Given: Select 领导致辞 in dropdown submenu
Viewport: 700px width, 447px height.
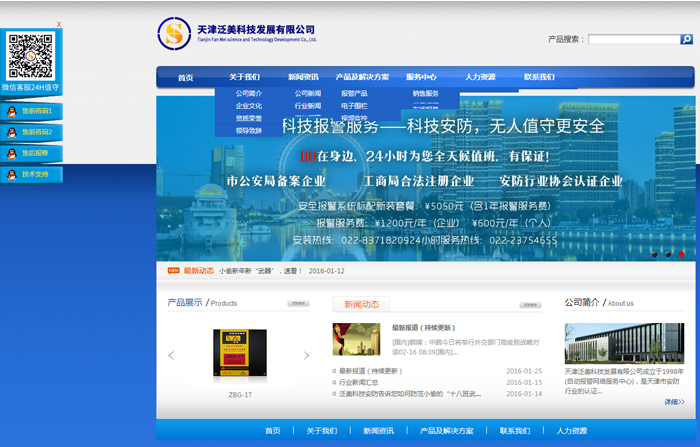Looking at the screenshot, I should point(249,131).
